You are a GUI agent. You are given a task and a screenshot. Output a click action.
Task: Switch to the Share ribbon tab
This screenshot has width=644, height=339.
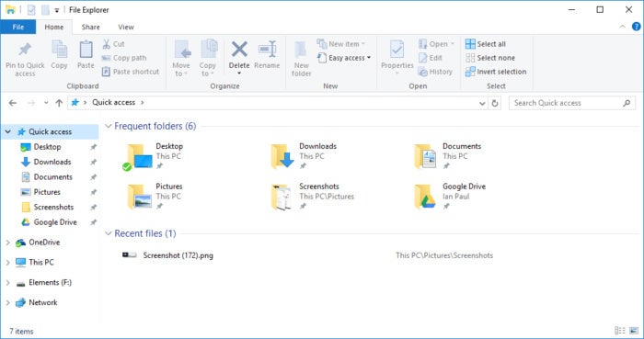click(90, 27)
